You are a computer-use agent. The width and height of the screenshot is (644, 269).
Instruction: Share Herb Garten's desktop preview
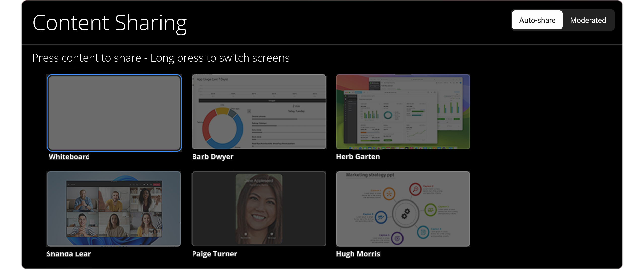(x=403, y=112)
